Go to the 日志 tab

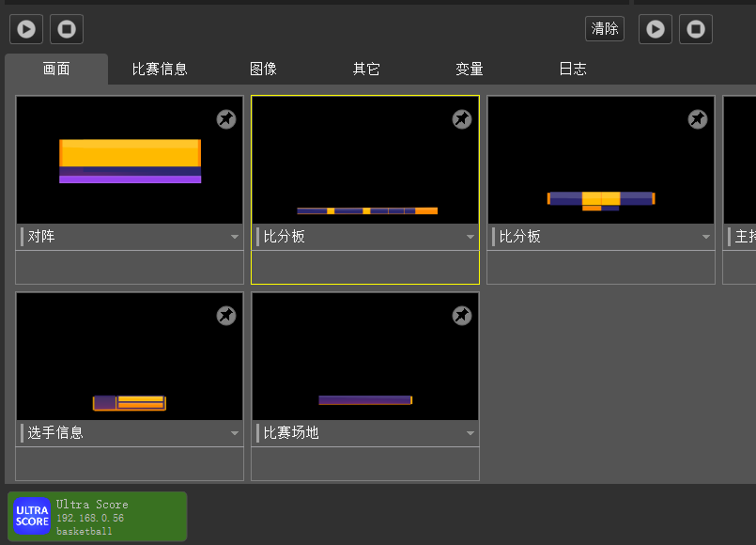[573, 70]
